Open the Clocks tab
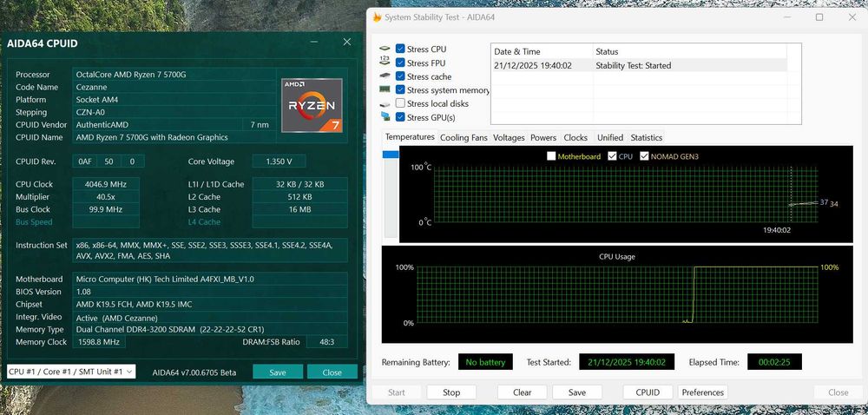868x415 pixels. 575,137
